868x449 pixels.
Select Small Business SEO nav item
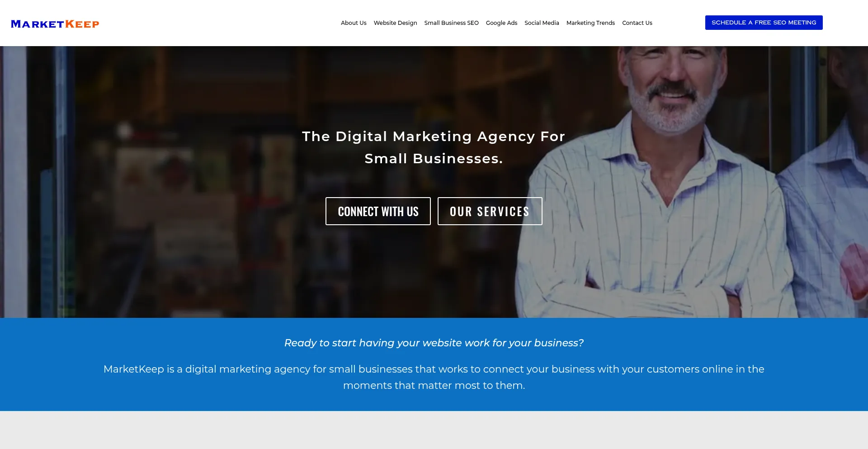point(451,23)
